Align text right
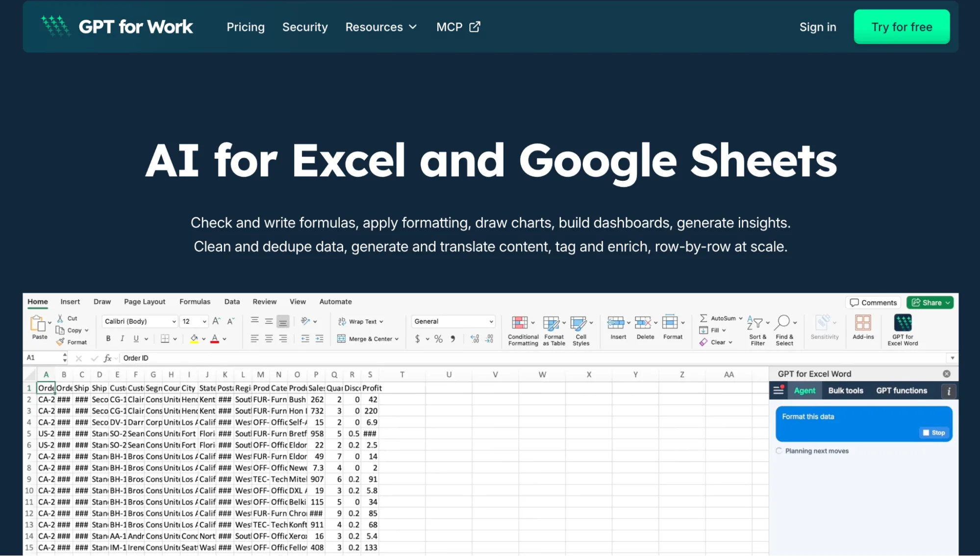The width and height of the screenshot is (980, 556). click(x=283, y=338)
